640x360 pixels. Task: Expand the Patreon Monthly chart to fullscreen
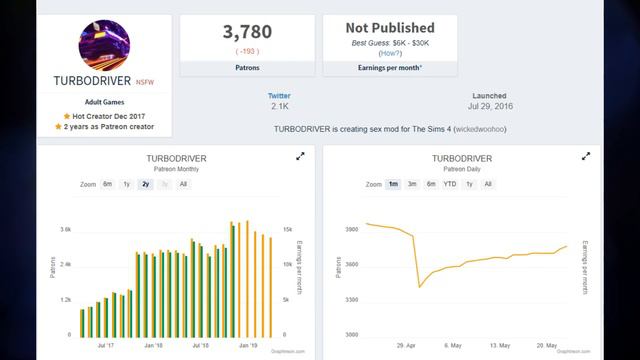(x=300, y=156)
